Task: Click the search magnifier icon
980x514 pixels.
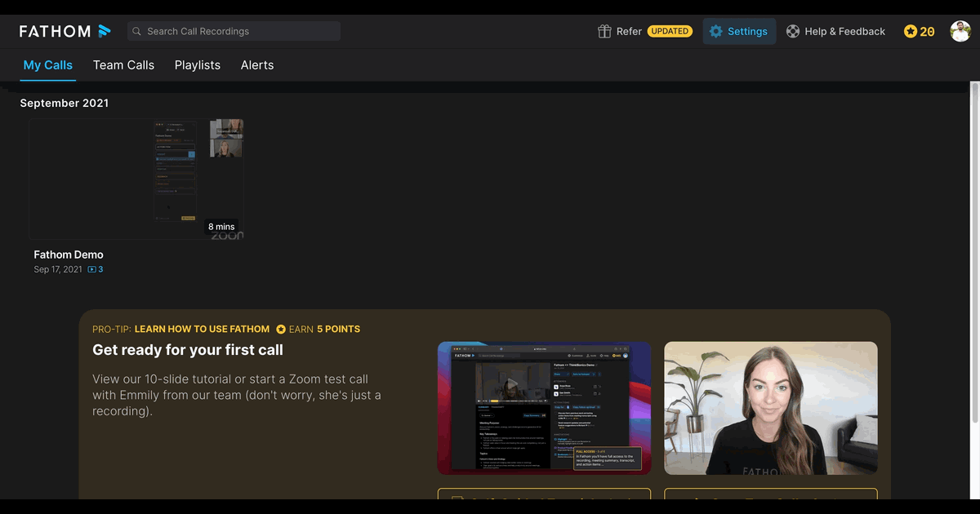Action: coord(137,32)
